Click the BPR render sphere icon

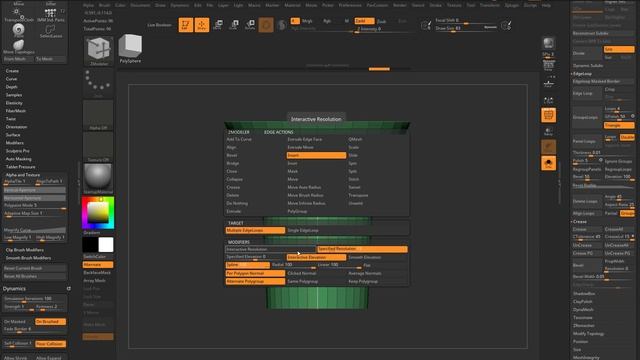(x=548, y=43)
